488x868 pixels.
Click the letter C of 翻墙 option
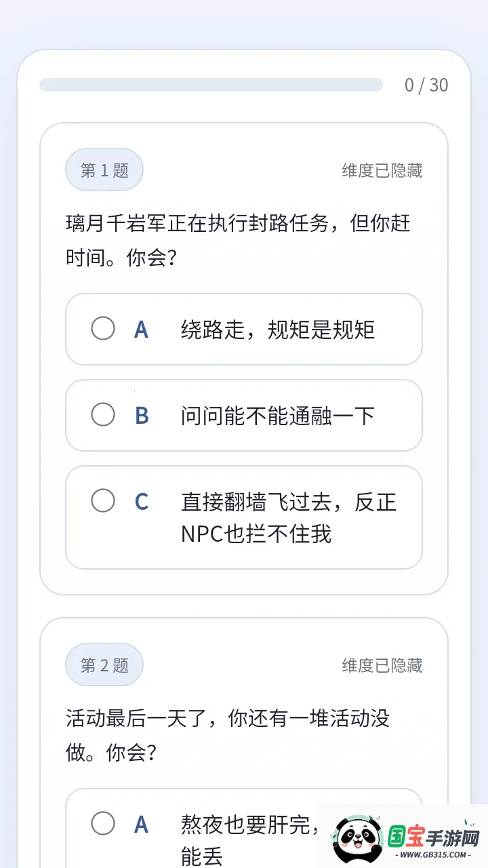pos(141,502)
